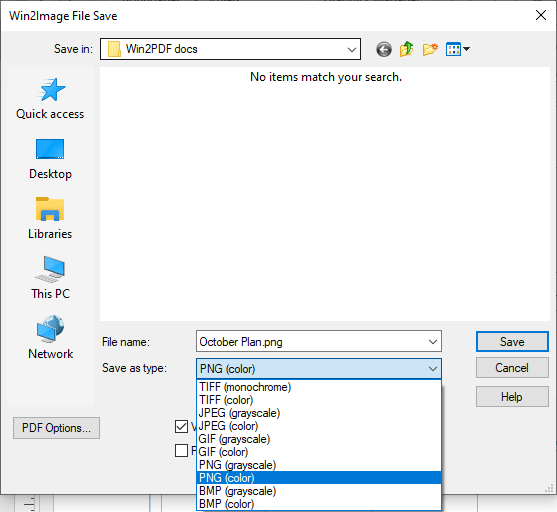Select TIFF (monochrome) file type
Viewport: 557px width, 512px height.
point(319,387)
